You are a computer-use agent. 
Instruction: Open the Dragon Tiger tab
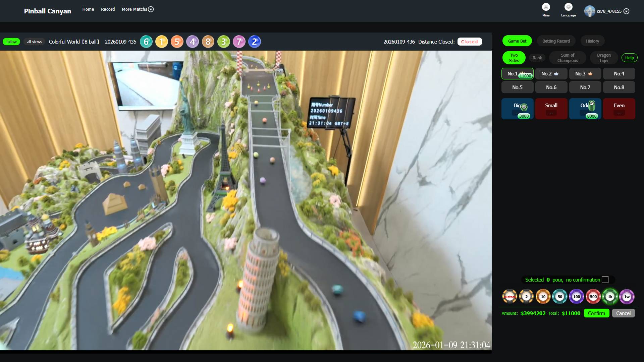[x=604, y=58]
